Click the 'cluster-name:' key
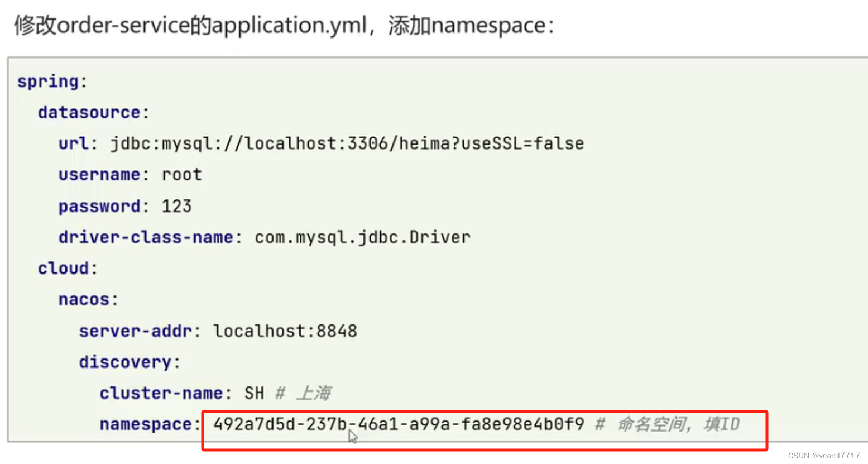The image size is (868, 464). (166, 393)
